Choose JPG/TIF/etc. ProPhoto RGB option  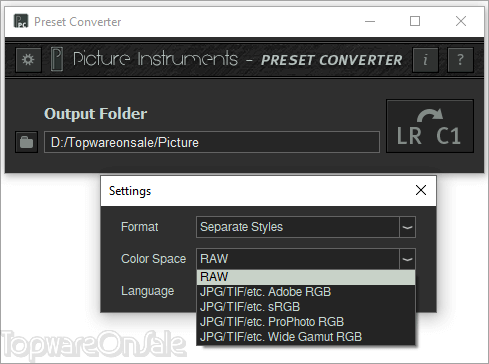pos(306,322)
